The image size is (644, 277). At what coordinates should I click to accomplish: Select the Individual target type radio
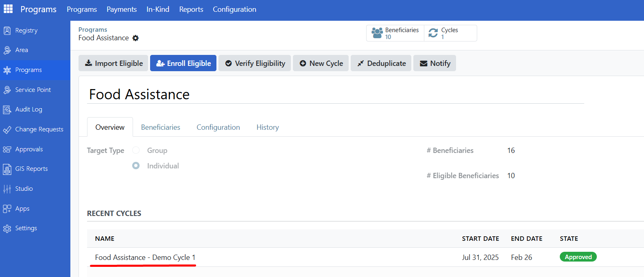coord(136,166)
